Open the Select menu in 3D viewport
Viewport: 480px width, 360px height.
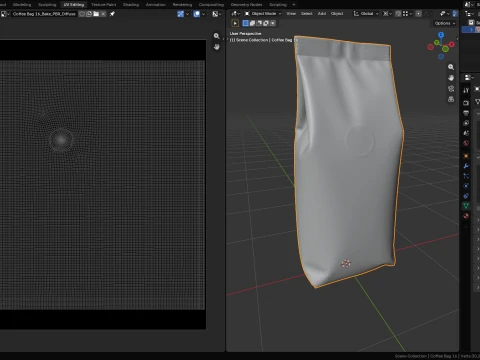coord(306,14)
